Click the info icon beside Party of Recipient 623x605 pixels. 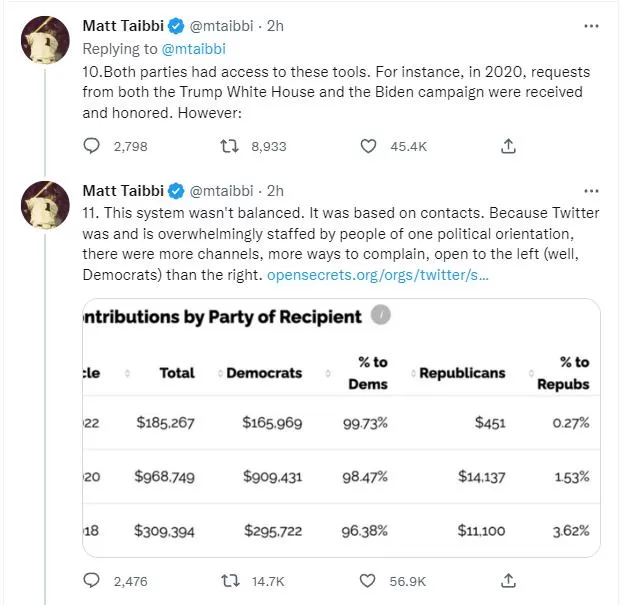[x=381, y=315]
